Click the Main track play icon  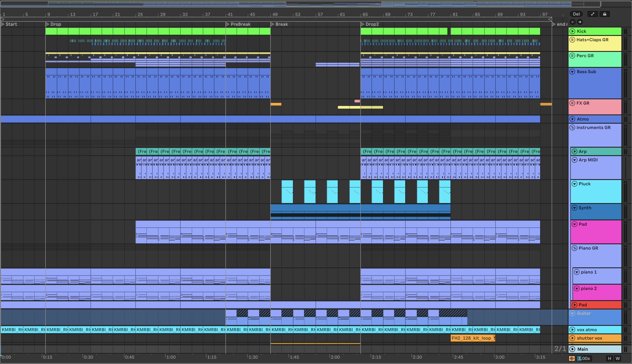click(x=572, y=349)
